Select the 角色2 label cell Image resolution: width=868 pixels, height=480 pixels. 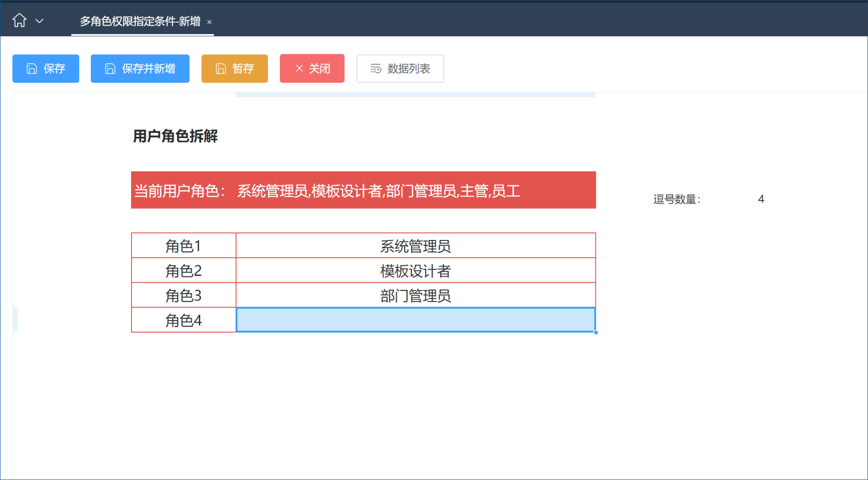[183, 271]
